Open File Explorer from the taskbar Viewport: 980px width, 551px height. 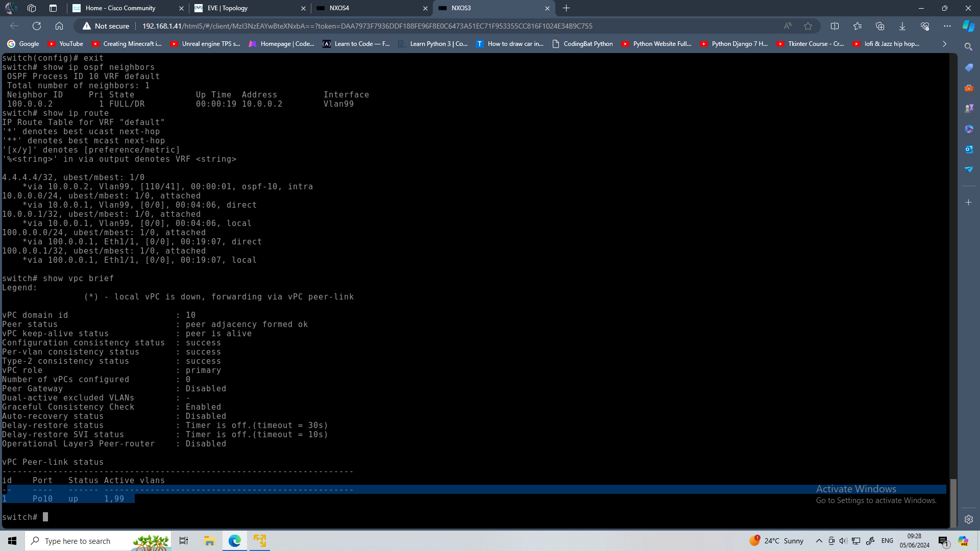pyautogui.click(x=209, y=541)
